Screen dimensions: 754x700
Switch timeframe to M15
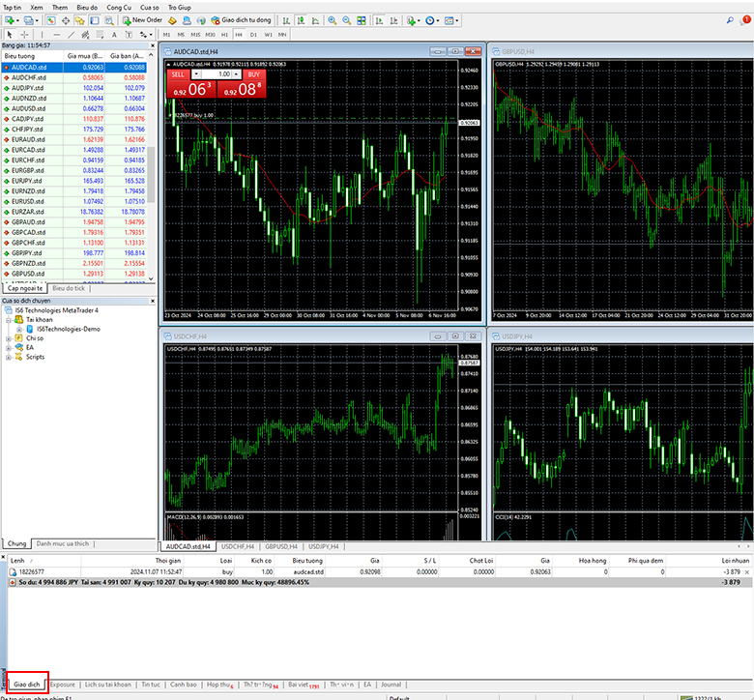coord(195,35)
